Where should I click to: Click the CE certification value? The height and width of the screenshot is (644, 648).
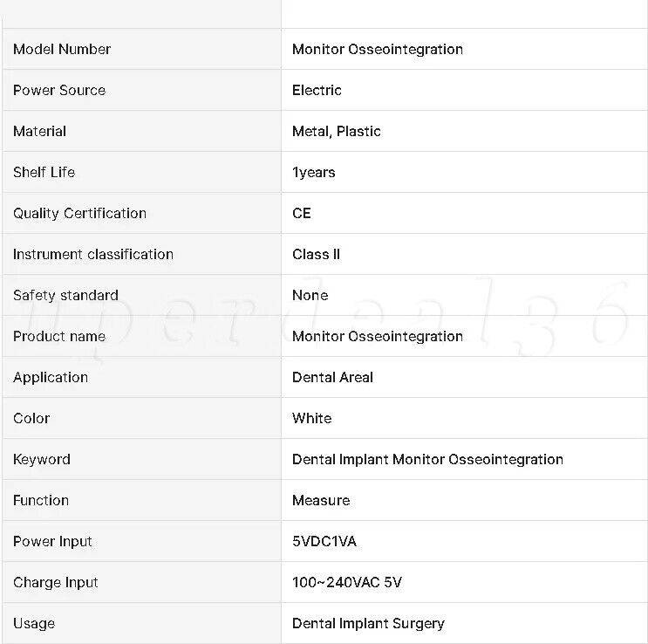click(301, 213)
